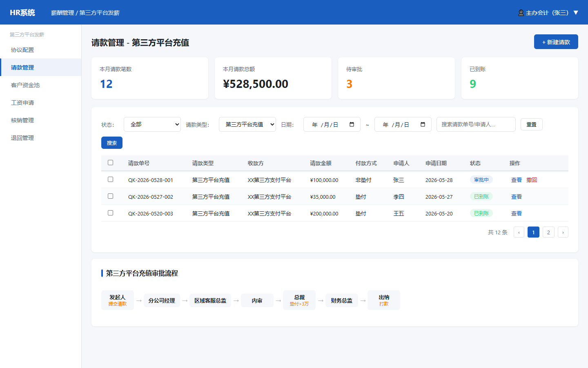This screenshot has height=368, width=588.
Task: Click applicant 张三 in the table
Action: [399, 180]
